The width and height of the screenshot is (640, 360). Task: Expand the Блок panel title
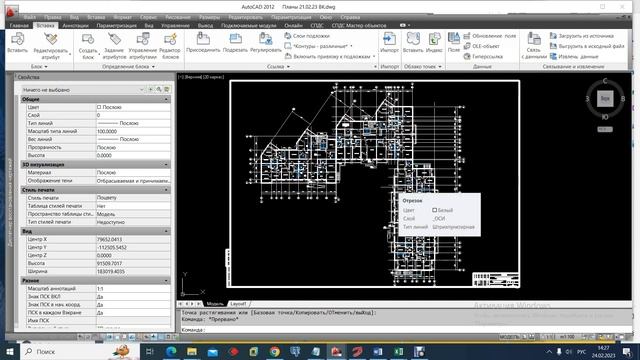(39, 66)
